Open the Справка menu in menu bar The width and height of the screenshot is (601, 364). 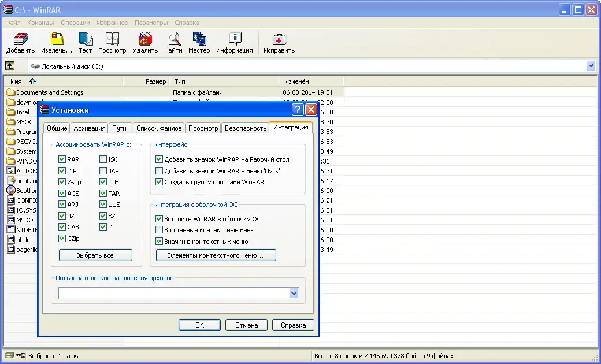[x=187, y=23]
